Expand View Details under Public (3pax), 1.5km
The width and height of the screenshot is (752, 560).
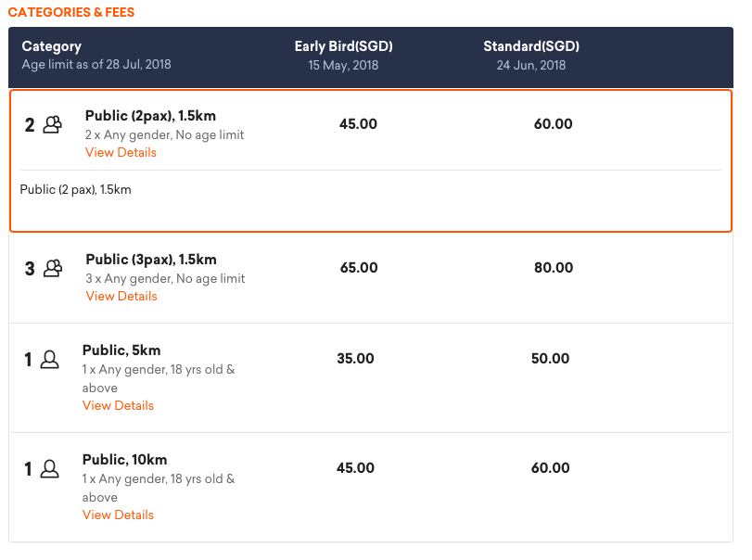121,297
